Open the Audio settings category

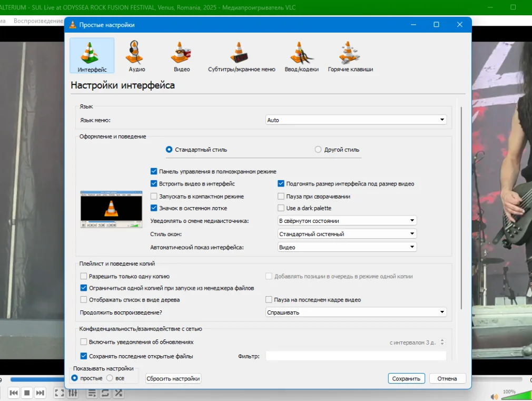[136, 56]
